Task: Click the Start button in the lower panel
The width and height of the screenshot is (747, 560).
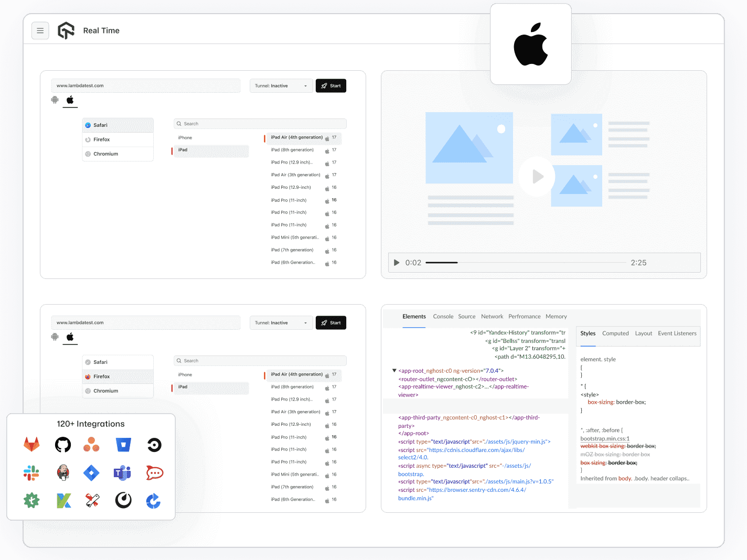Action: point(331,323)
